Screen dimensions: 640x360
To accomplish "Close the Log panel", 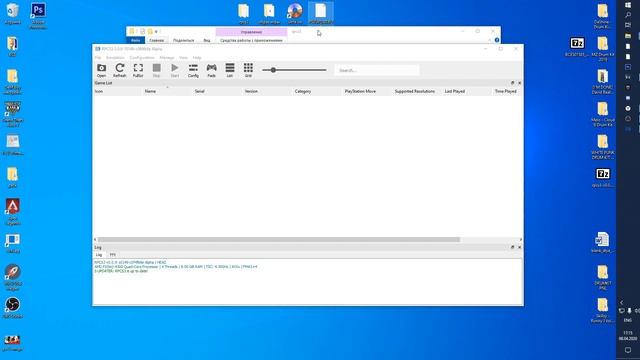I will click(x=519, y=247).
